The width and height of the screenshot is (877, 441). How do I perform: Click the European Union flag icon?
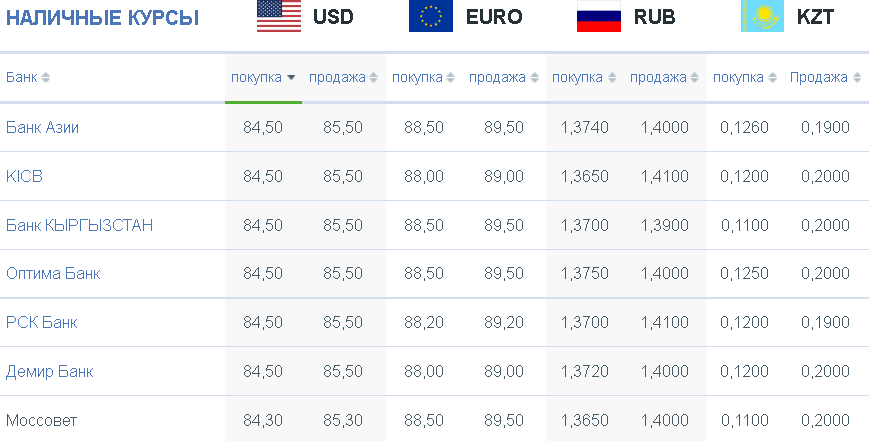pyautogui.click(x=431, y=16)
